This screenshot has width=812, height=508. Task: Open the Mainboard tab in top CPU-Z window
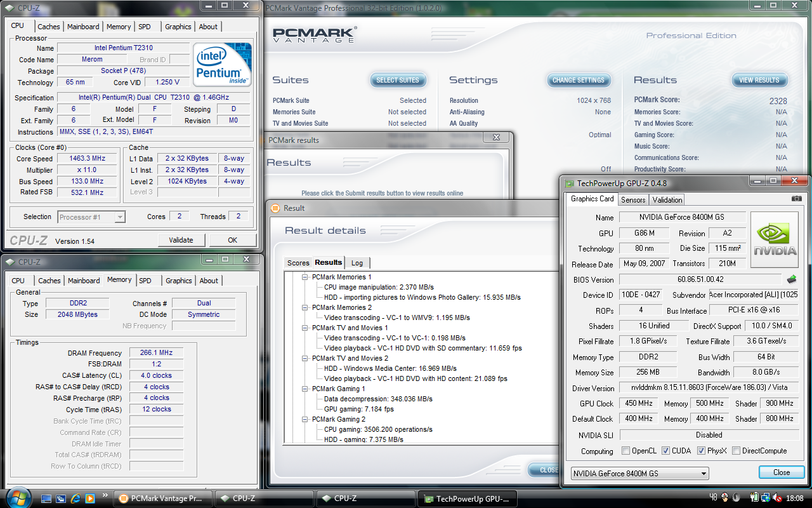pos(83,27)
